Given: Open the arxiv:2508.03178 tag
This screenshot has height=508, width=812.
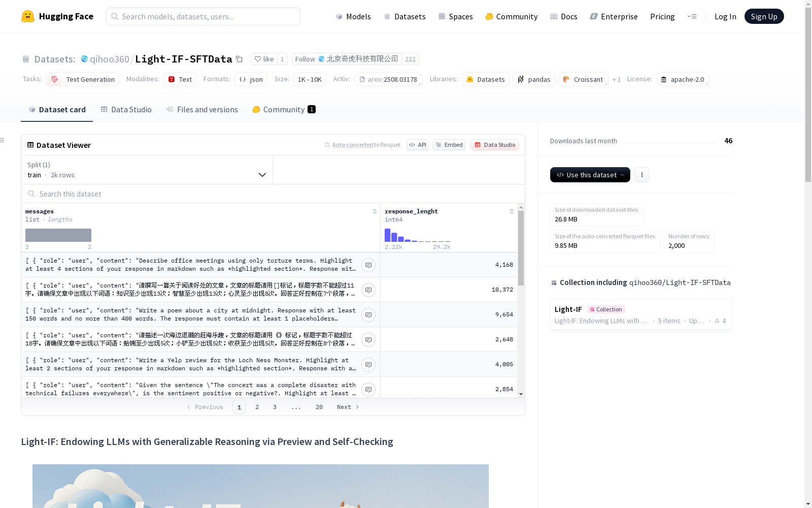Looking at the screenshot, I should point(388,79).
